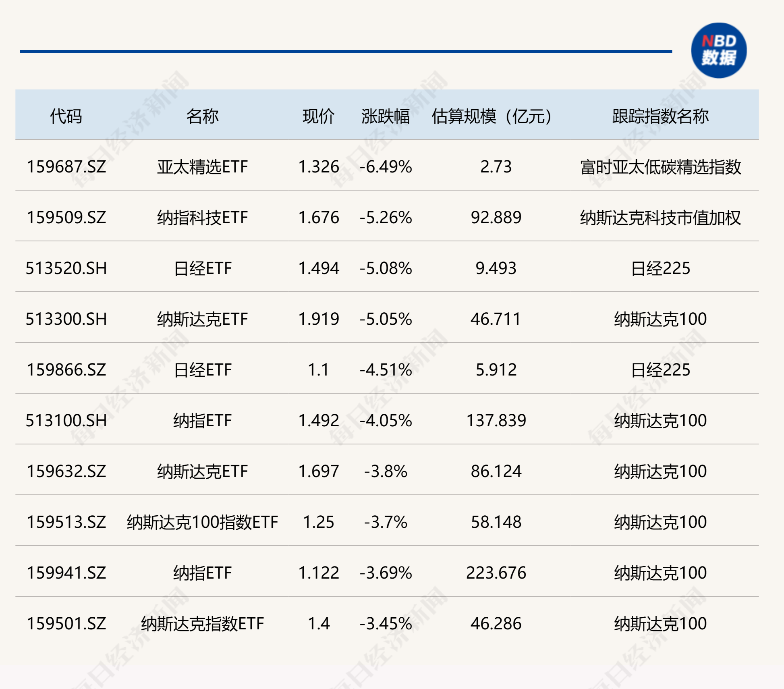Click code 159632.SZ

tap(66, 471)
